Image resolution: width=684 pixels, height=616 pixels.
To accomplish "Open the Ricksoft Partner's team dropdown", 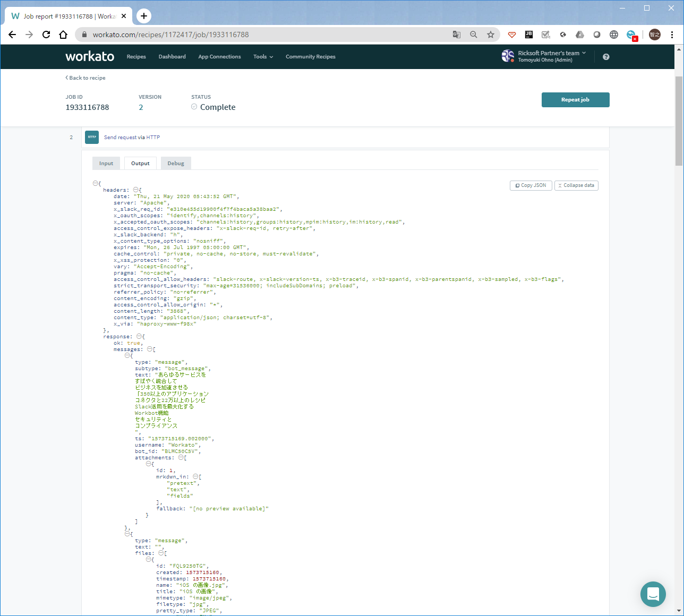I will tap(552, 53).
